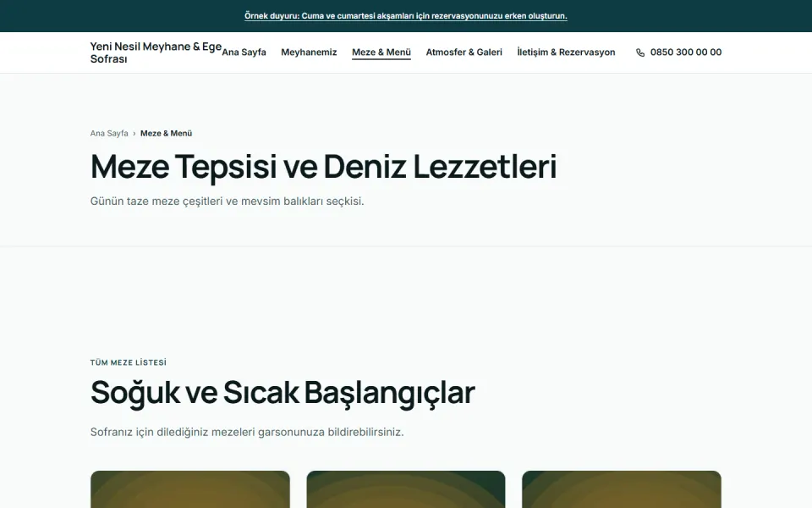
Task: Click the Meze Tepsisi ve Deniz Lezzetleri heading
Action: (323, 167)
